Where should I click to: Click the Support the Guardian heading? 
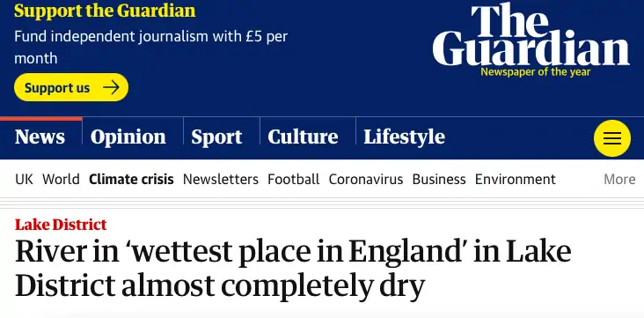click(x=105, y=11)
